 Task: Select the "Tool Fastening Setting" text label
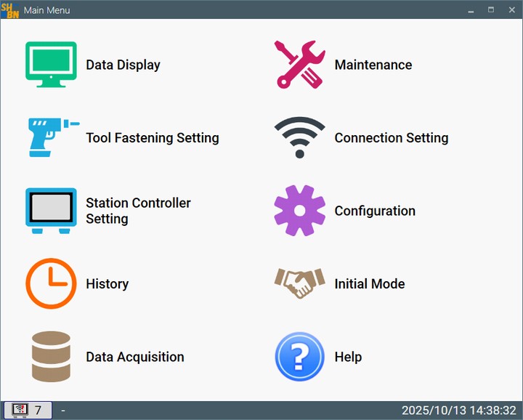(152, 138)
